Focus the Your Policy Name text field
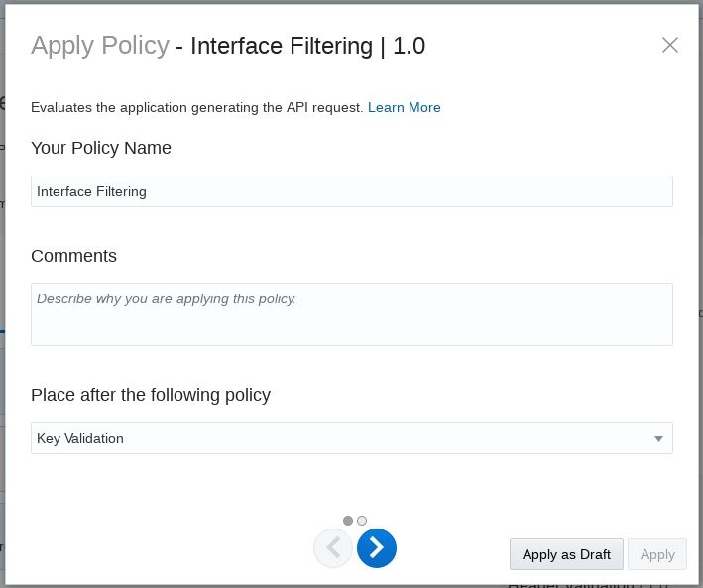The height and width of the screenshot is (588, 703). [x=351, y=191]
